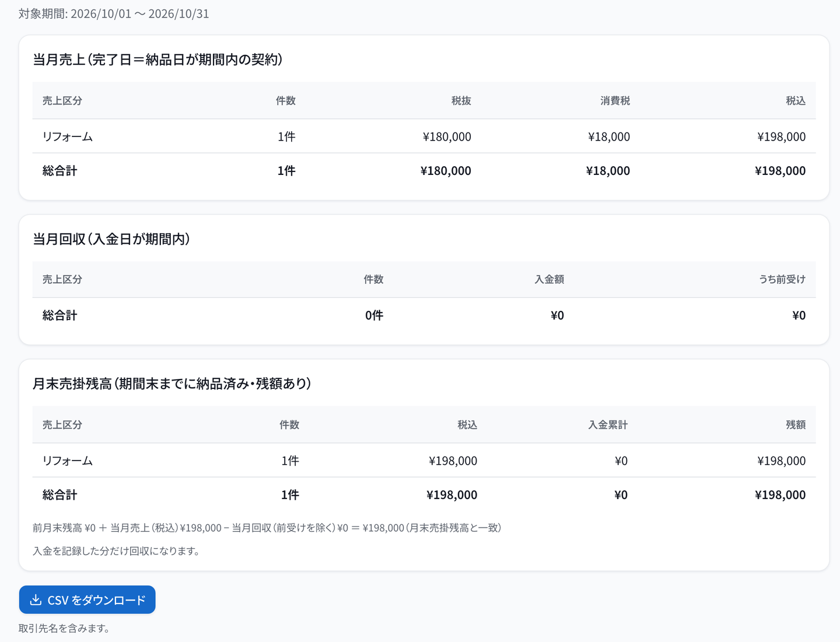
Task: Click うち前受け ¥0 in 当月回収 総合計 row
Action: [799, 315]
